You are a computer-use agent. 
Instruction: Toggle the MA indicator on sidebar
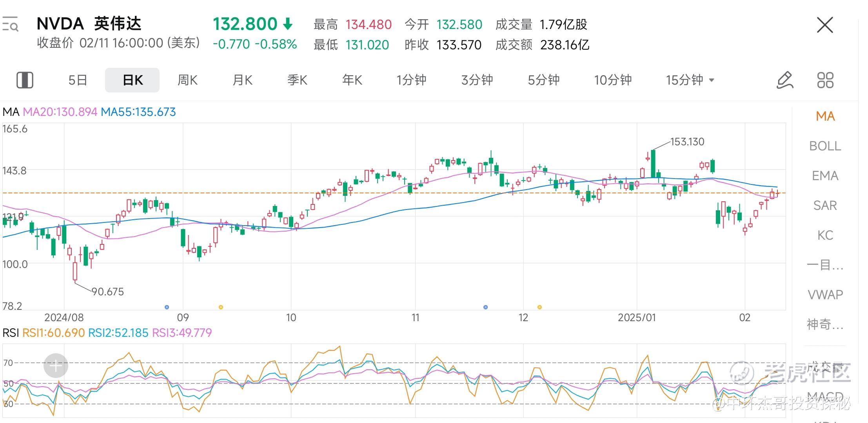tap(825, 116)
